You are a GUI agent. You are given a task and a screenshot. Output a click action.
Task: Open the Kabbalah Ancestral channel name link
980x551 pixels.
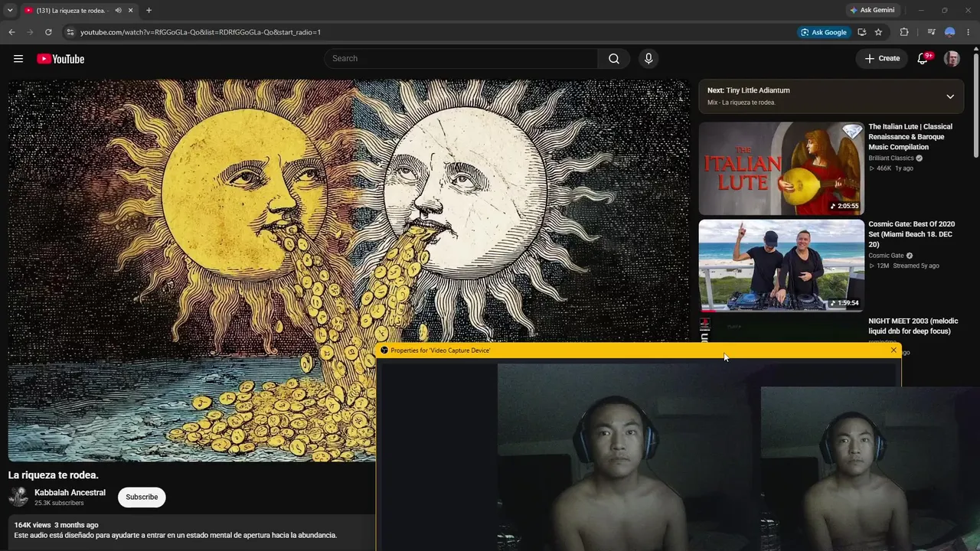tap(70, 493)
